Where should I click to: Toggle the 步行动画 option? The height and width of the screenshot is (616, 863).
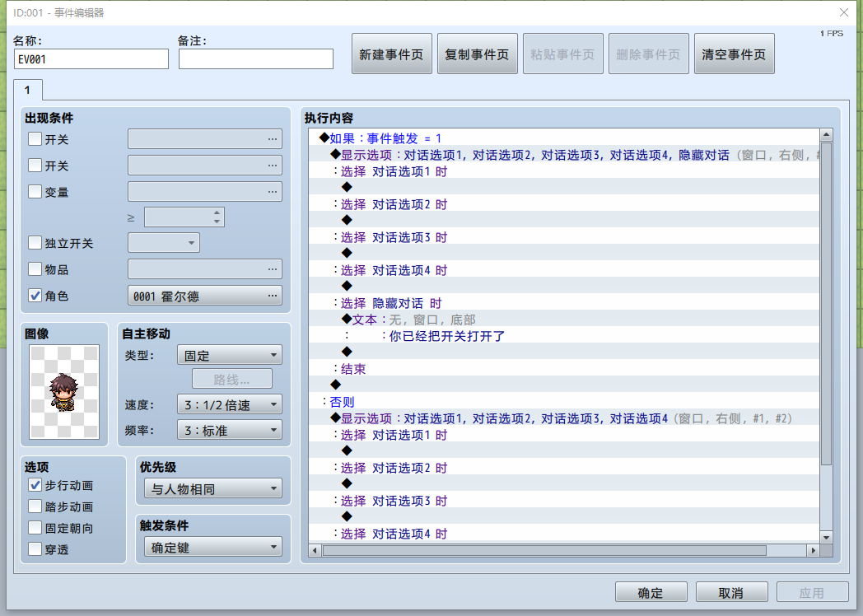coord(35,485)
